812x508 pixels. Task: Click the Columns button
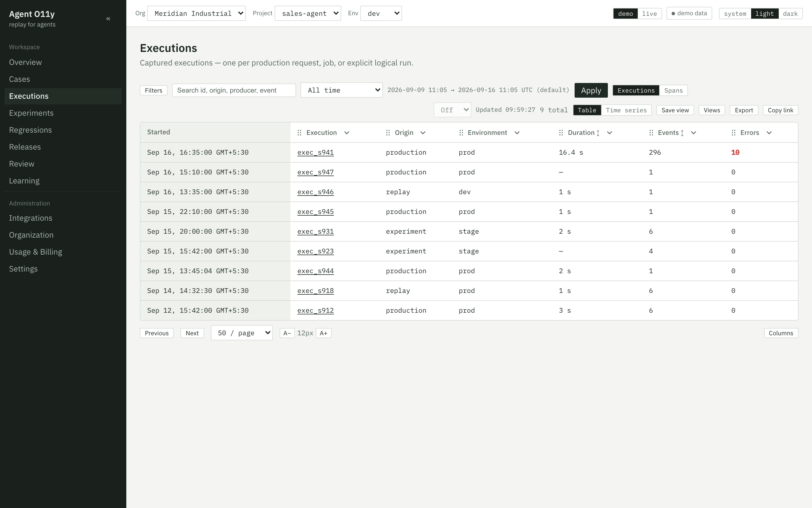point(781,333)
